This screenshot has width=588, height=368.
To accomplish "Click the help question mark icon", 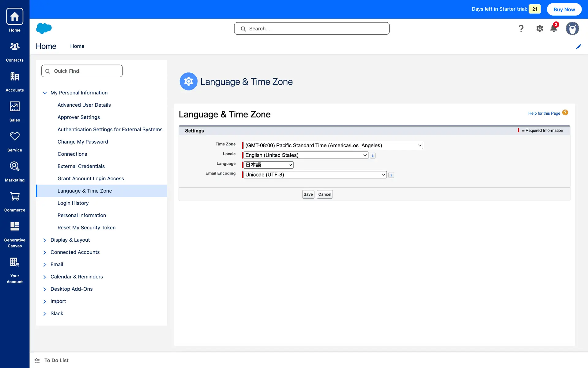I will tap(521, 29).
